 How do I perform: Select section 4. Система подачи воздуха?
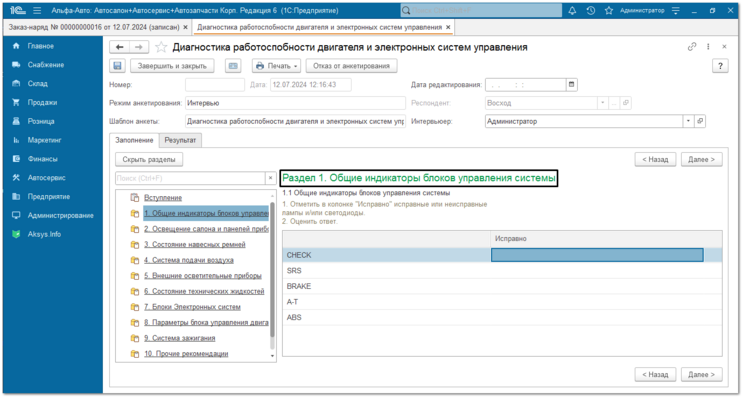pyautogui.click(x=189, y=260)
